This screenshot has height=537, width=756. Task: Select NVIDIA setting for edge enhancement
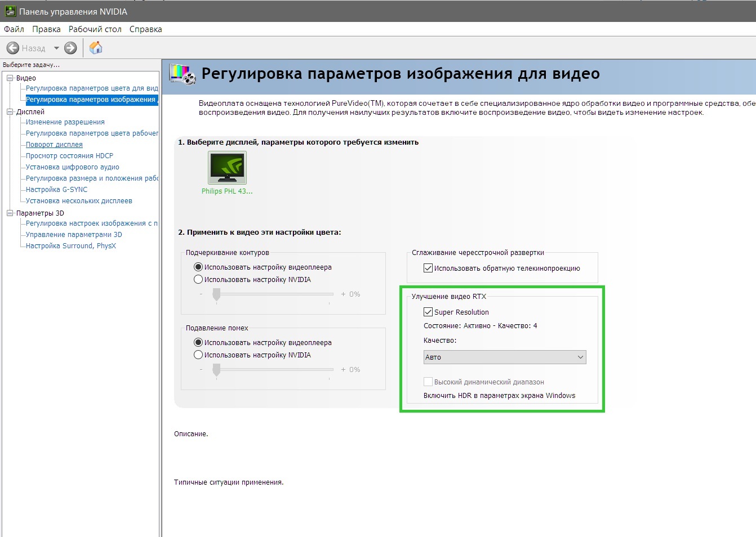[x=198, y=280]
